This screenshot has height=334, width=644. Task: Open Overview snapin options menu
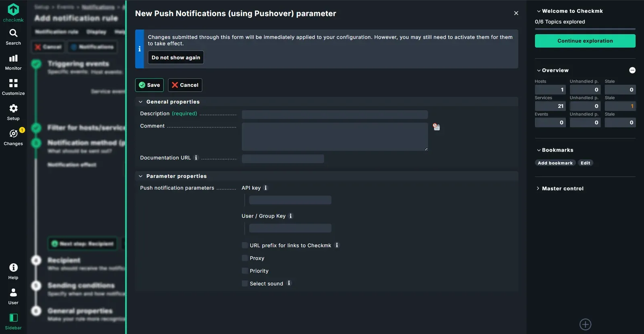coord(632,70)
